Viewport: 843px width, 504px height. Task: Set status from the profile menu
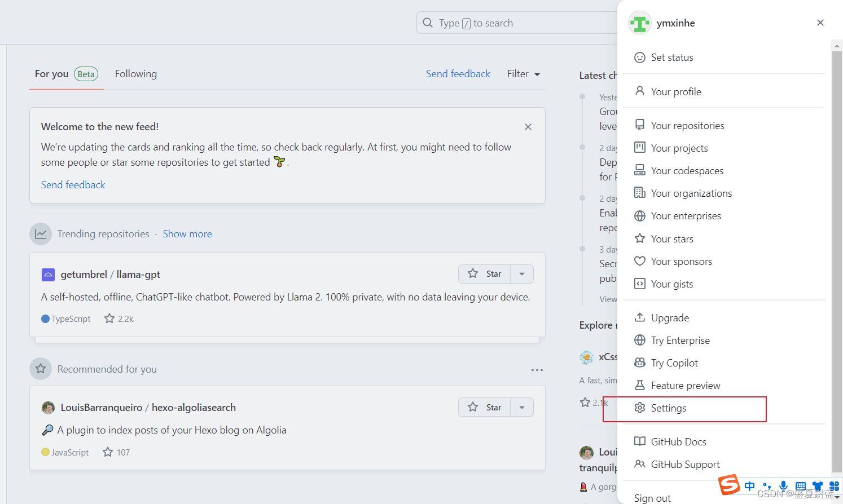click(671, 57)
